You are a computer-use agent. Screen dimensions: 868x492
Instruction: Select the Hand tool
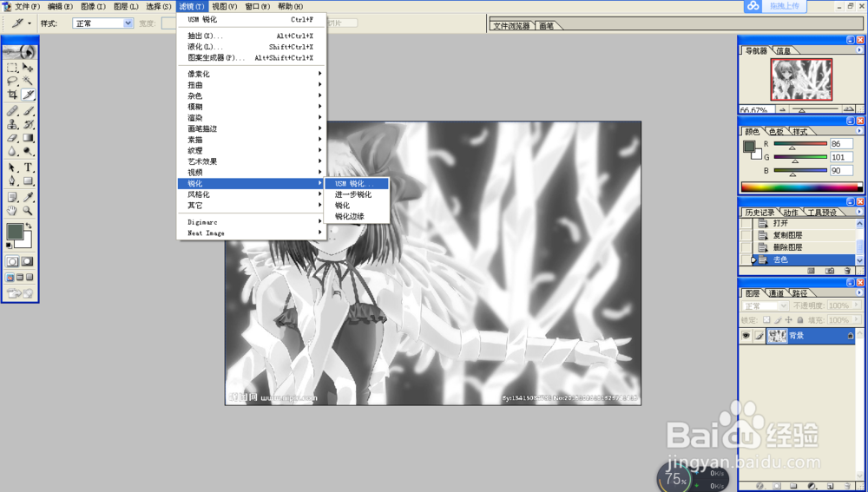pos(12,210)
